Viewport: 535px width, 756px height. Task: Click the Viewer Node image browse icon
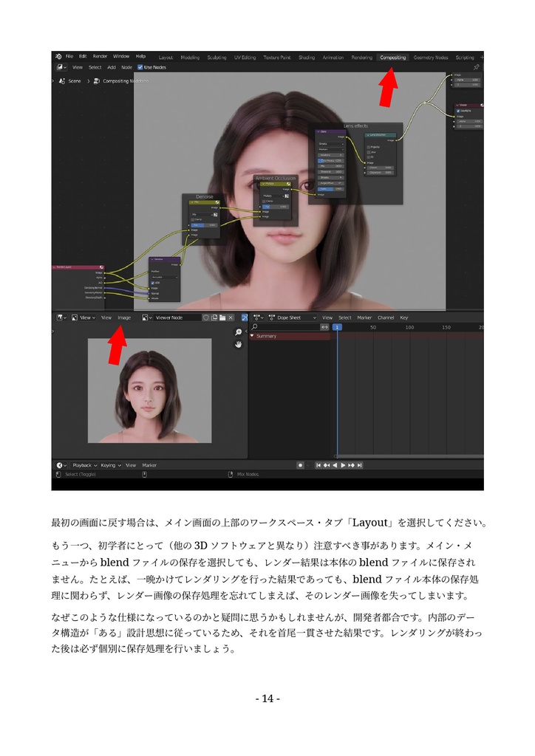click(146, 317)
